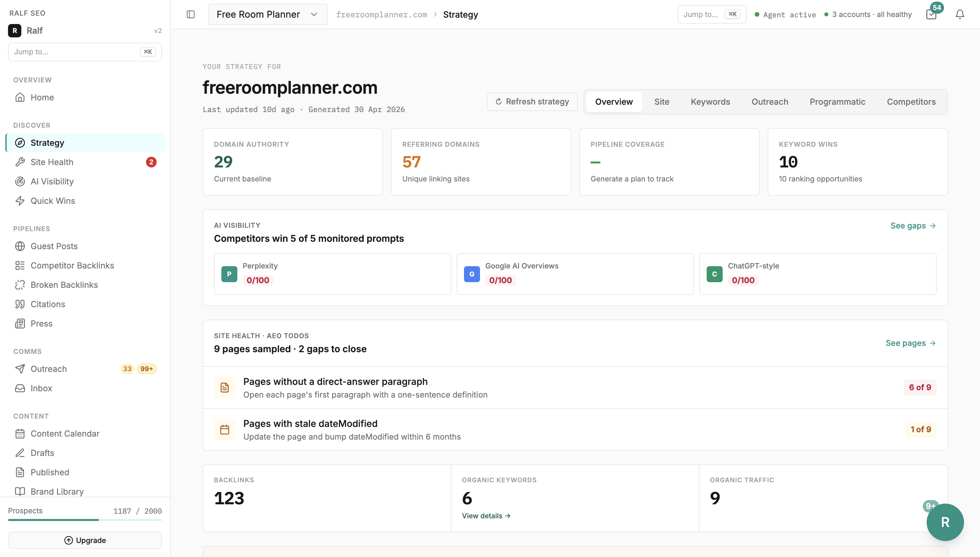980x557 pixels.
Task: Switch to the Keywords tab
Action: (x=710, y=102)
